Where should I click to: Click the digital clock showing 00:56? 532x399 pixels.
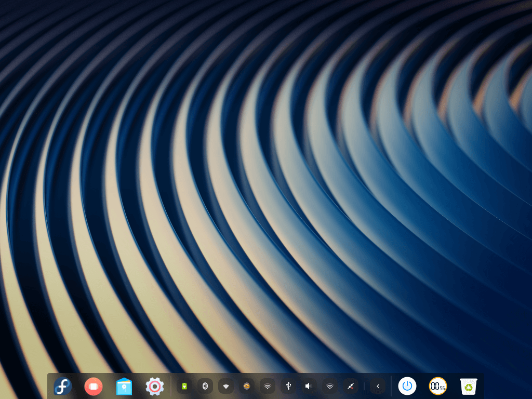pyautogui.click(x=437, y=386)
